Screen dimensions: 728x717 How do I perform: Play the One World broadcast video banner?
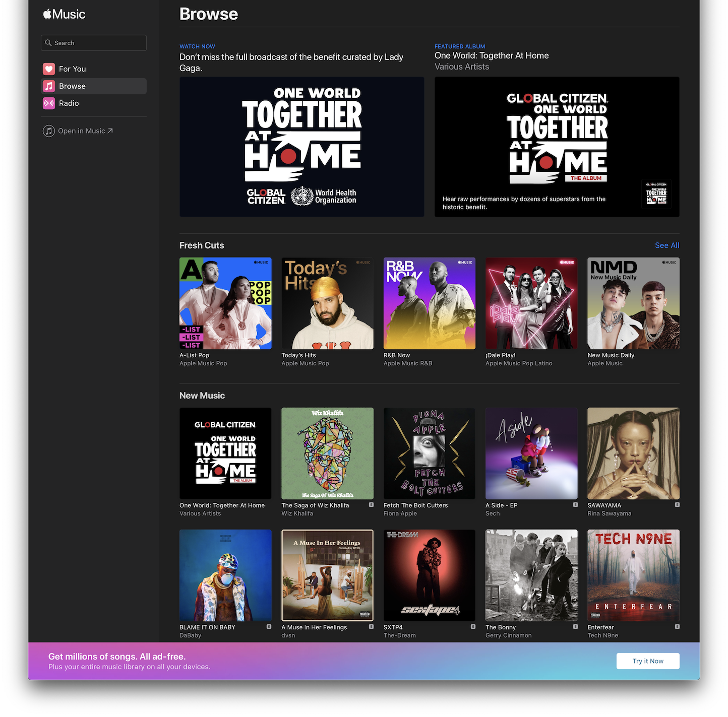point(301,147)
